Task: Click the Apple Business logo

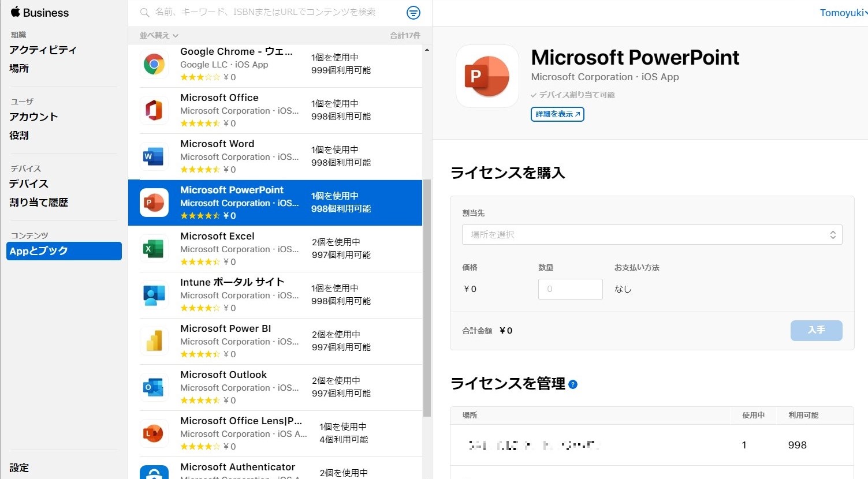Action: (40, 12)
